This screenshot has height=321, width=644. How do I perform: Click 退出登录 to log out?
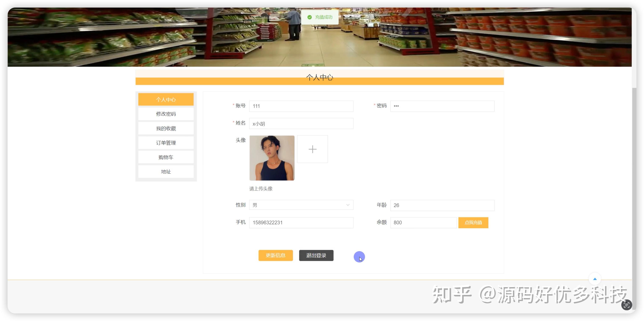(316, 255)
